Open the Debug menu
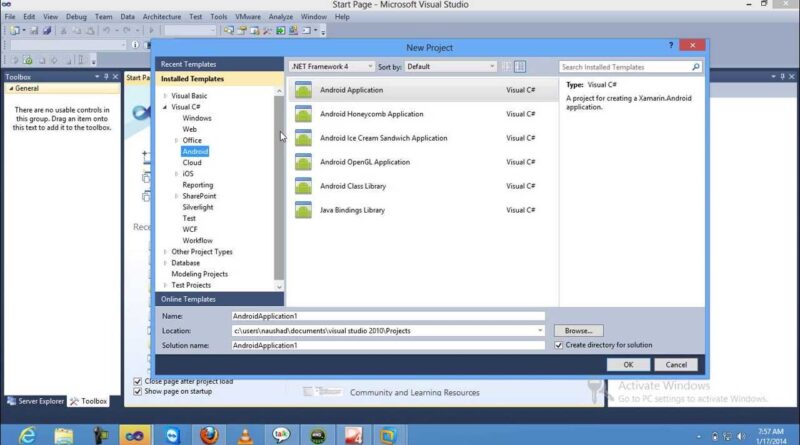This screenshot has height=445, width=800. pos(76,17)
